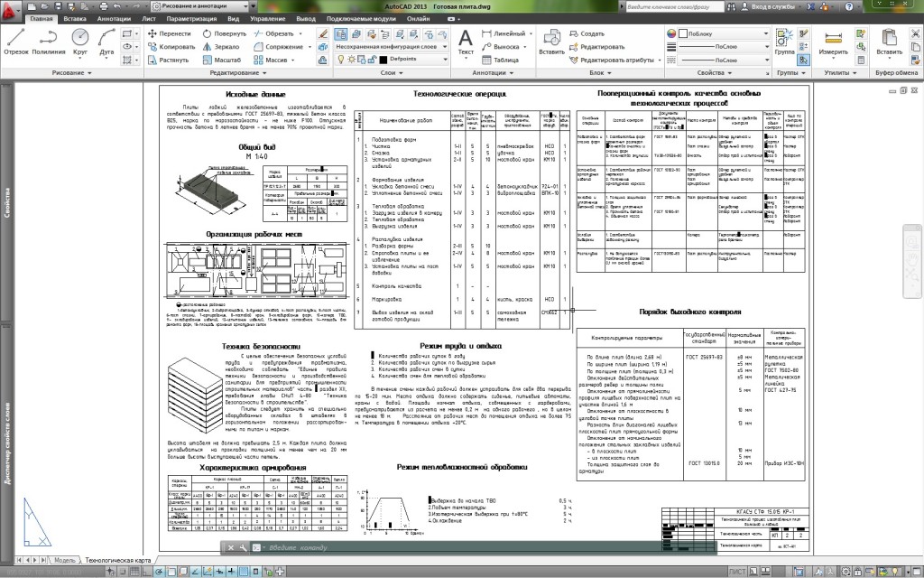The image size is (924, 578).
Task: Open the Help question mark icon
Action: pyautogui.click(x=849, y=6)
